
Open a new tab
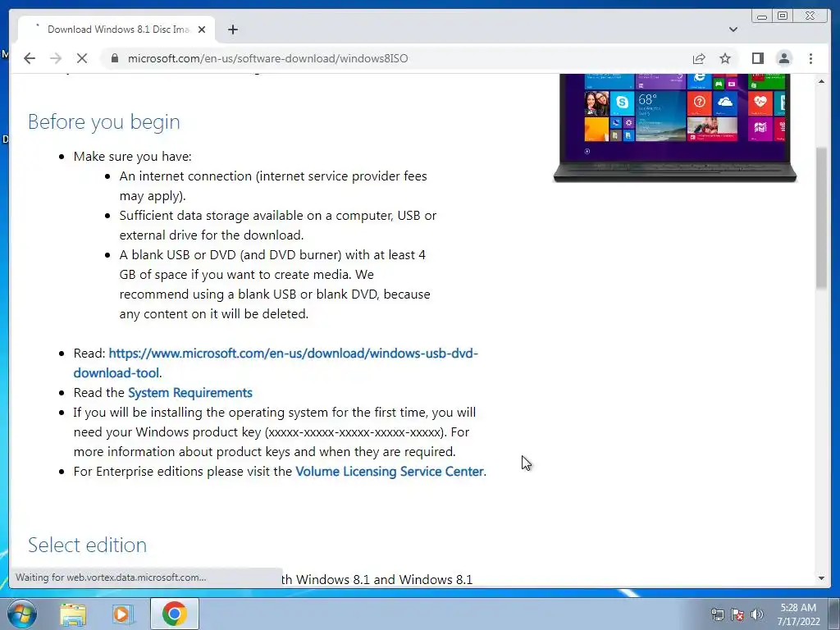(232, 30)
